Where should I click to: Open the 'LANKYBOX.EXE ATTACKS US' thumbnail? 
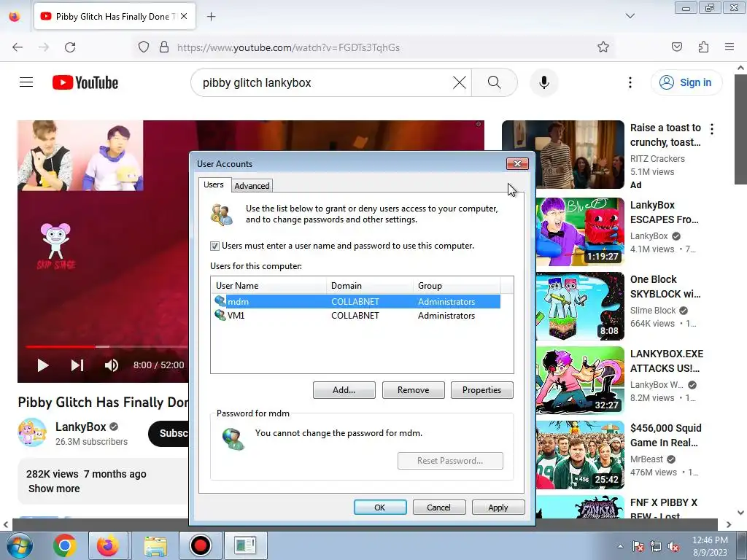pyautogui.click(x=580, y=381)
